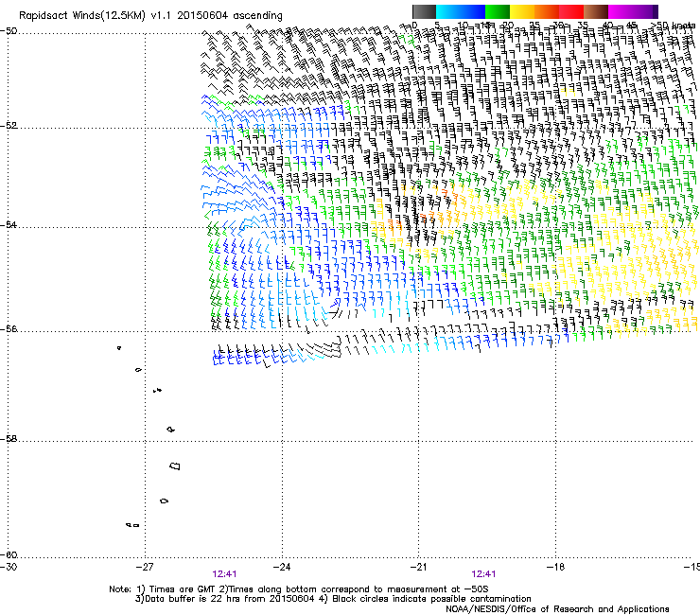
Task: Click the '40' color scale label
Action: coord(607,26)
